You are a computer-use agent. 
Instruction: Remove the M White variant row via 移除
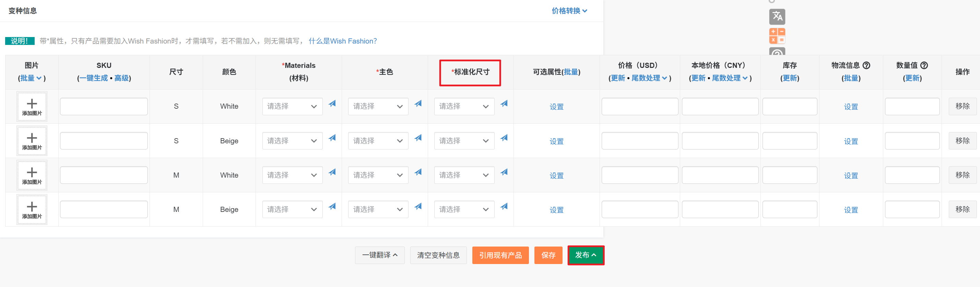[962, 175]
